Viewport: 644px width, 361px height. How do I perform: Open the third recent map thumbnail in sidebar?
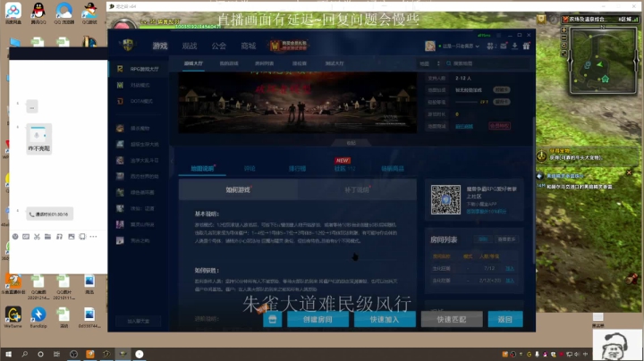120,161
